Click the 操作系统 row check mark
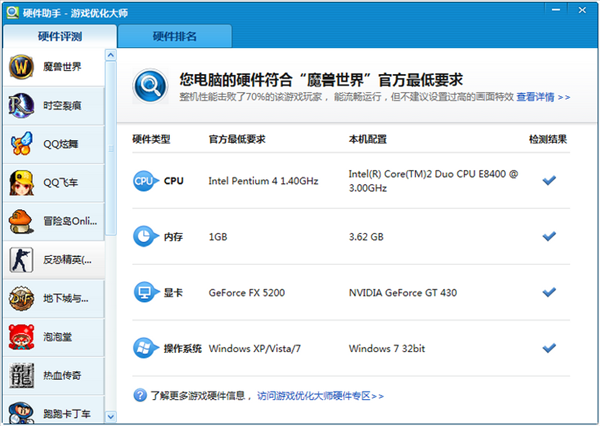The image size is (600, 426). coord(549,348)
